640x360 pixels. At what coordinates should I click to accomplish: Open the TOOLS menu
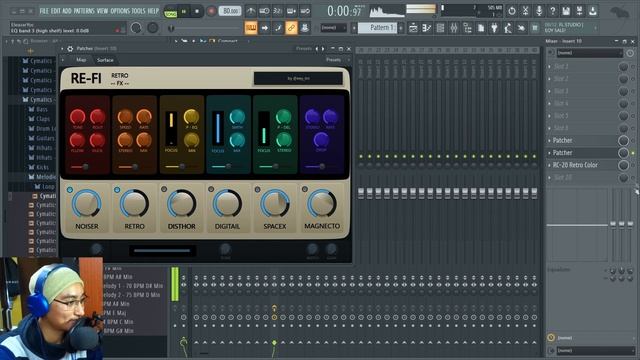pos(138,11)
